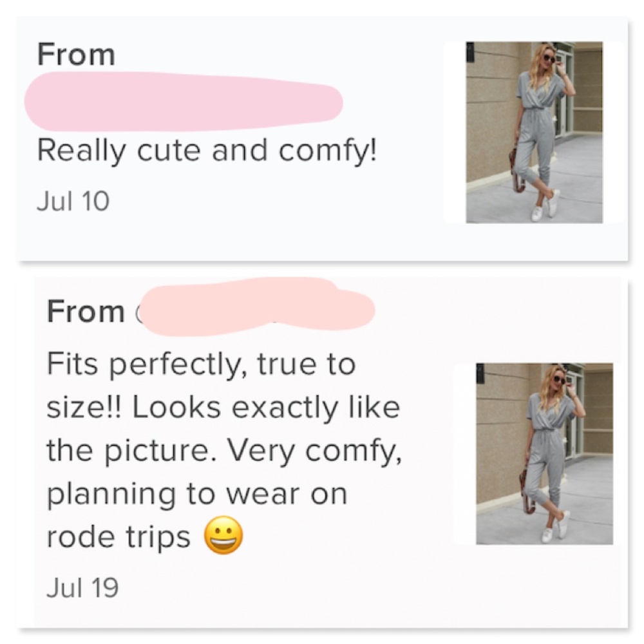Click the grinning face emoji

[224, 536]
